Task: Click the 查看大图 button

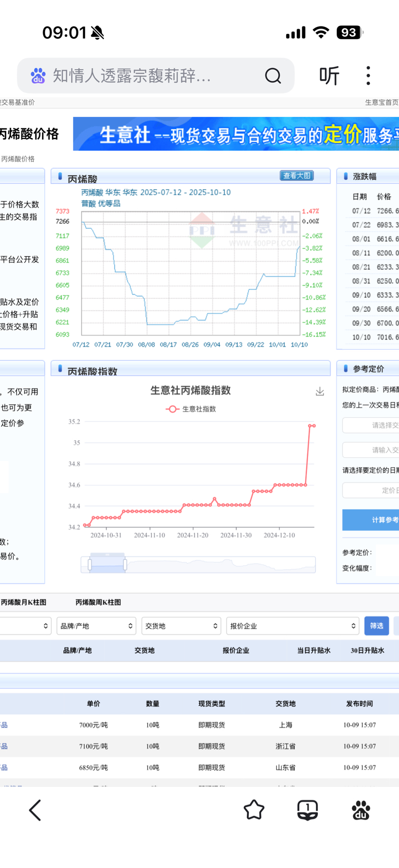Action: pos(297,176)
